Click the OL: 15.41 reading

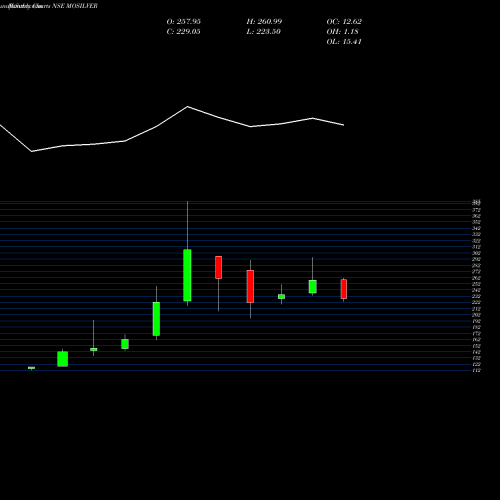point(344,41)
